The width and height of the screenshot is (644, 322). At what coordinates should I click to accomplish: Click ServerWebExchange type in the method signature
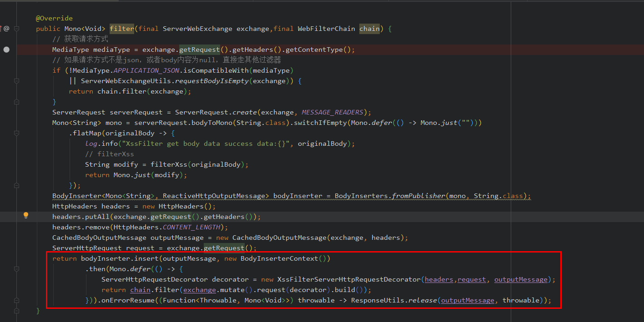(x=197, y=29)
